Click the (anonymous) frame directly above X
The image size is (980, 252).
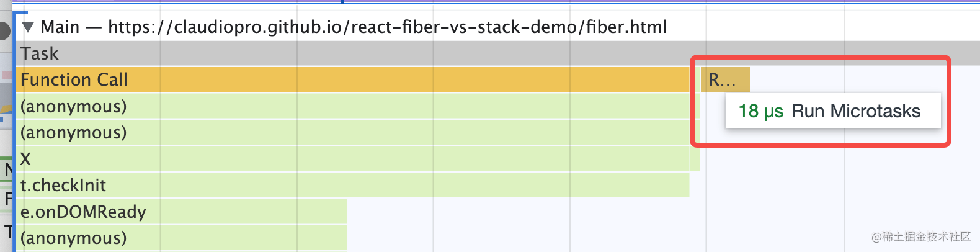pos(354,132)
